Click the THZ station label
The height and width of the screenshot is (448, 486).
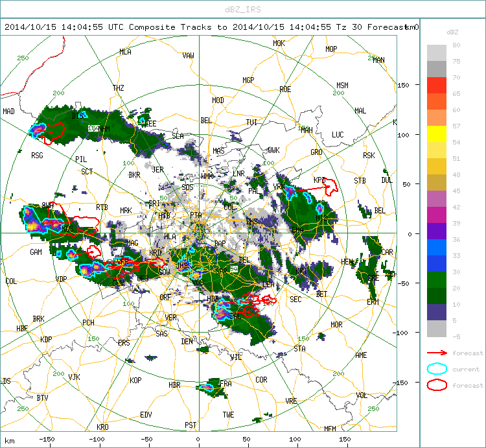click(119, 88)
